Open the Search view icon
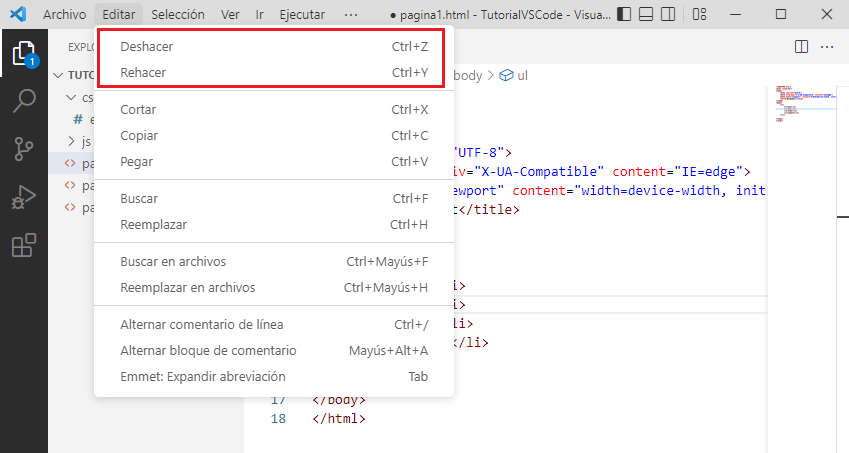Screen dimensions: 849x453 24,101
